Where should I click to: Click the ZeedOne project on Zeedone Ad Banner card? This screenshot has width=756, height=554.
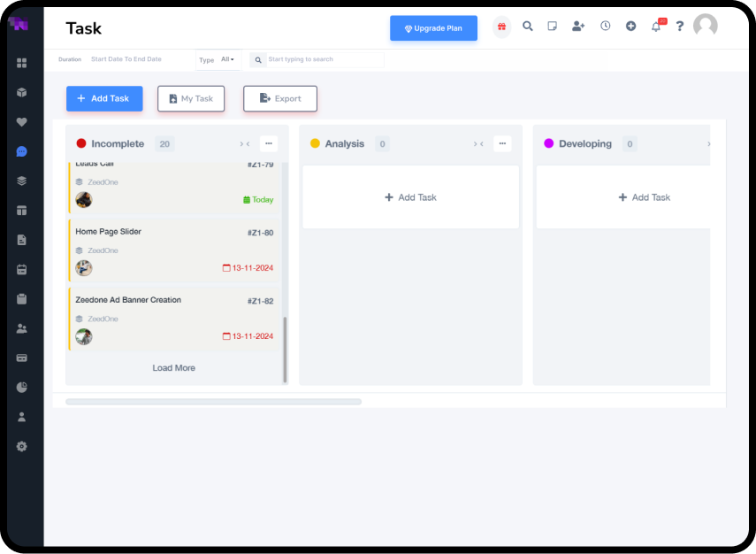tap(97, 319)
